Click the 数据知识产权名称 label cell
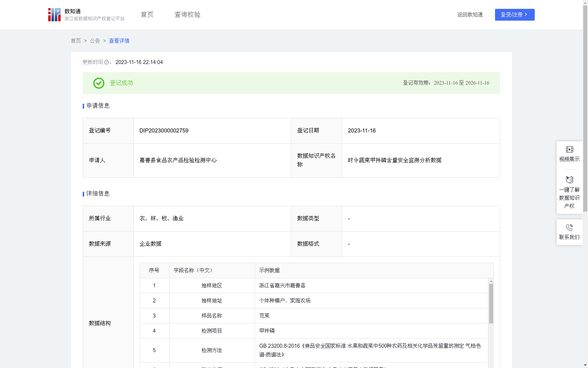 point(316,160)
